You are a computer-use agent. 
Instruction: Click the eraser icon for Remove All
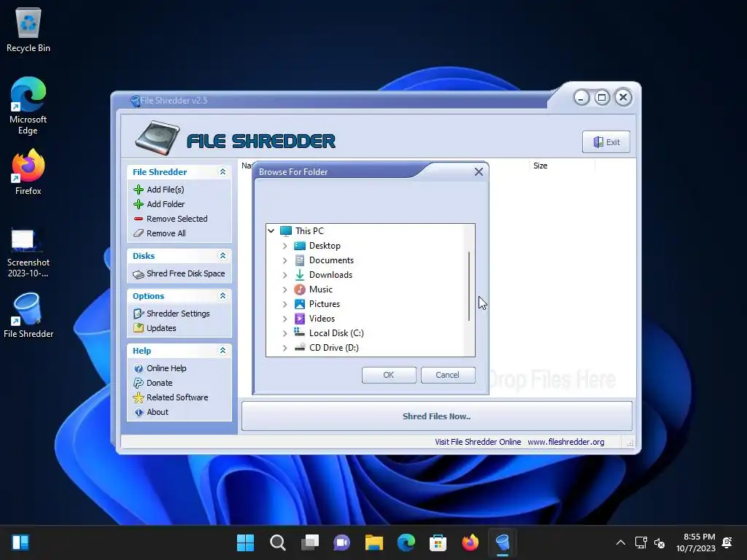[139, 233]
